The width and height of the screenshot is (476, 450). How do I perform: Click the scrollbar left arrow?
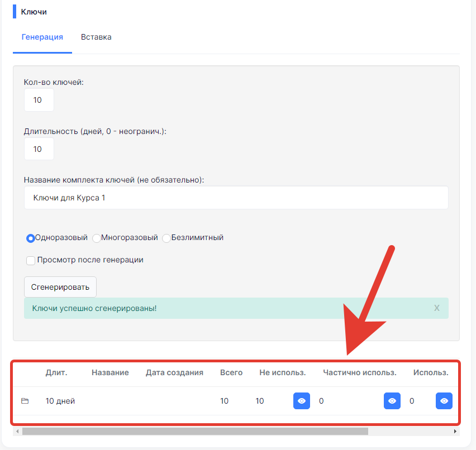click(17, 431)
